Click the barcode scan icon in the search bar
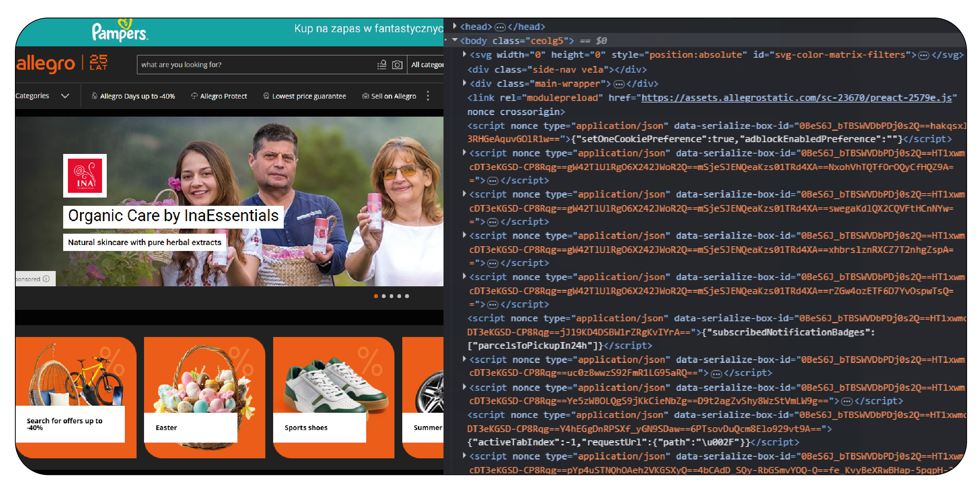The image size is (980, 487). click(x=382, y=65)
